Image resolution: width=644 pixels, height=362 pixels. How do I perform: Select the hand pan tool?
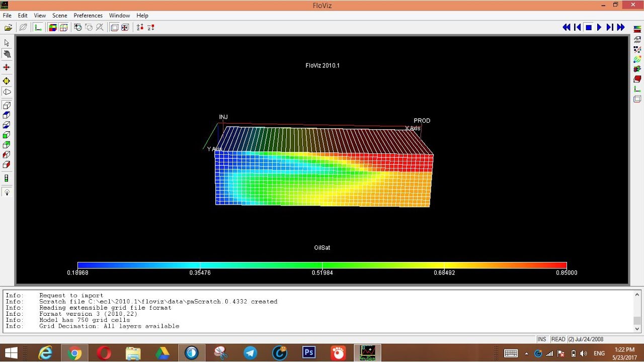tap(7, 54)
